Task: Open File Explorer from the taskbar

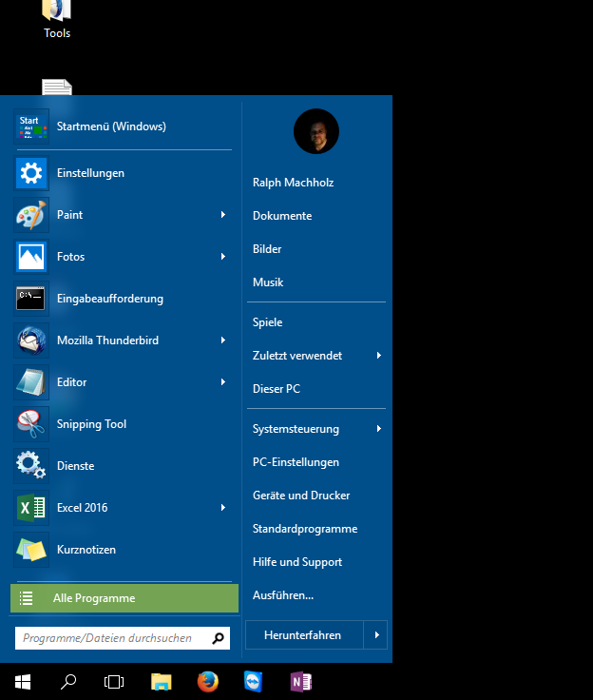Action: coord(161,682)
